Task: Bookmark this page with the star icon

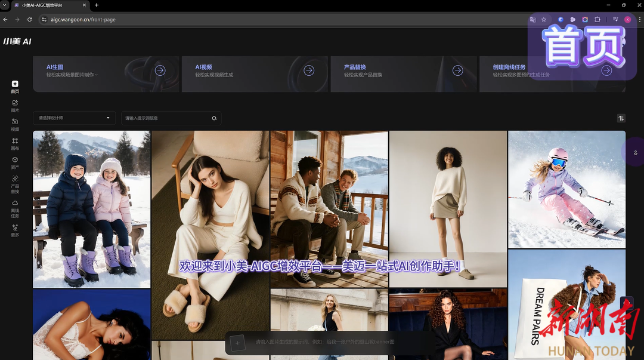Action: 544,20
